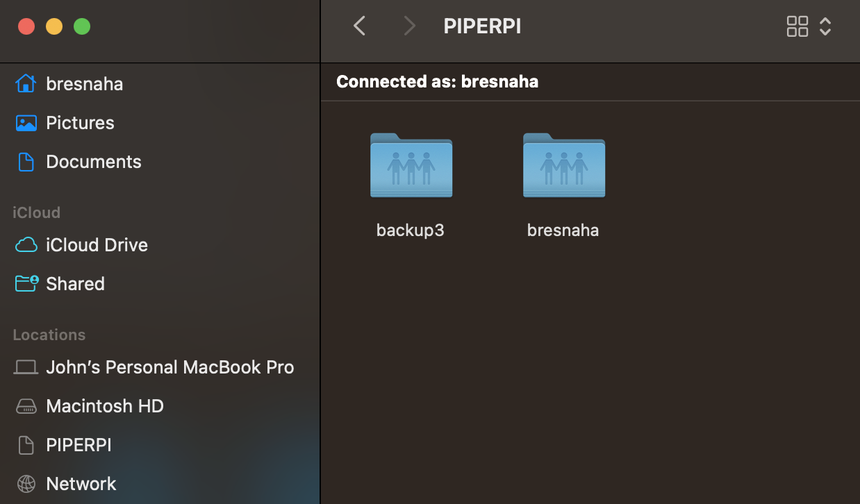This screenshot has height=504, width=860.
Task: Click the Macintosh HD drive icon
Action: point(26,406)
